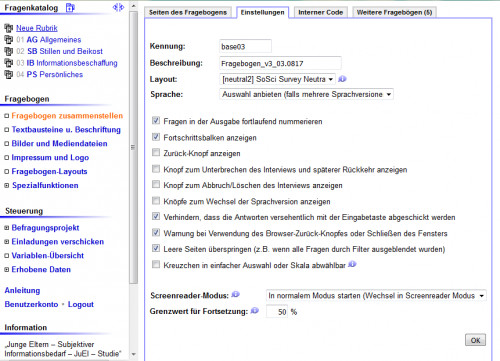Open the Screenreader-Modus help icon
The height and width of the screenshot is (361, 500).
click(236, 294)
